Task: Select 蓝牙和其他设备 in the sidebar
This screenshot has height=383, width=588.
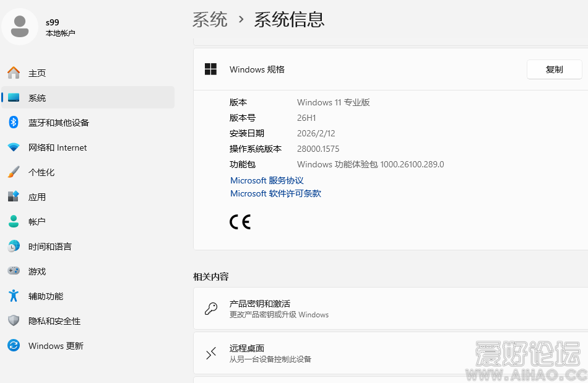Action: tap(88, 123)
